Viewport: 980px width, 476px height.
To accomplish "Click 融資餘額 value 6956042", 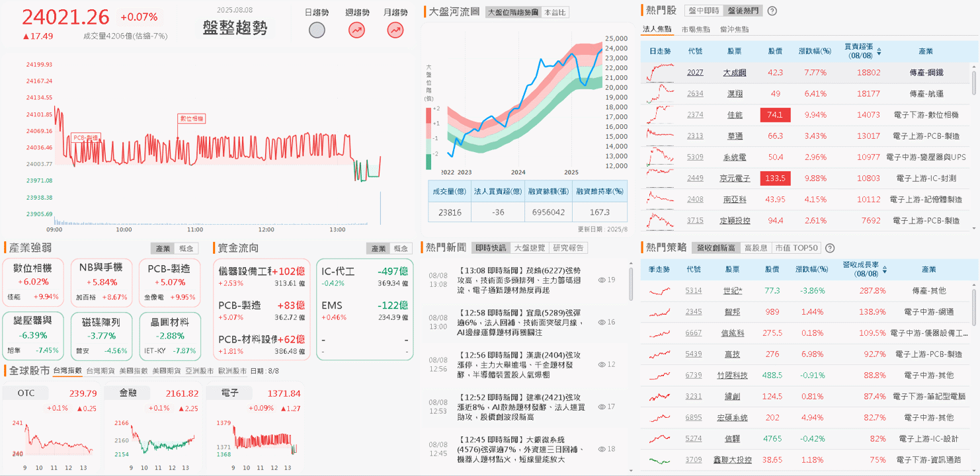I will tap(548, 213).
